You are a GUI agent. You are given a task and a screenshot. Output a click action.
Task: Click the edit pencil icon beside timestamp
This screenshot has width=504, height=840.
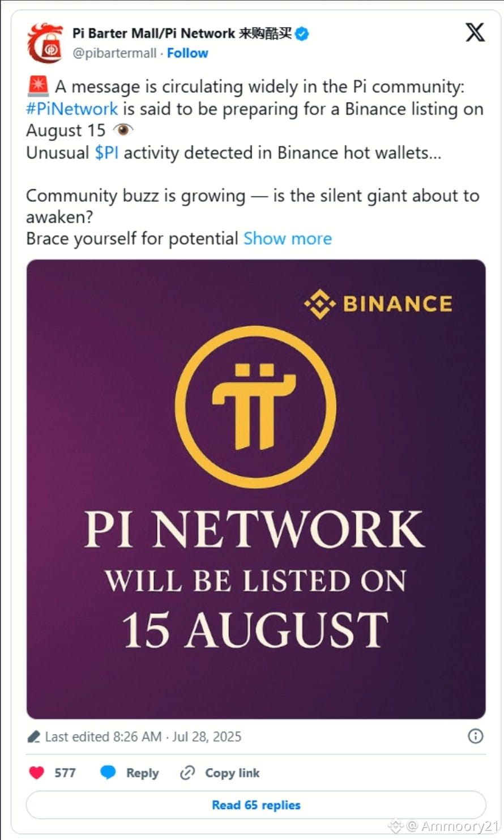[34, 737]
